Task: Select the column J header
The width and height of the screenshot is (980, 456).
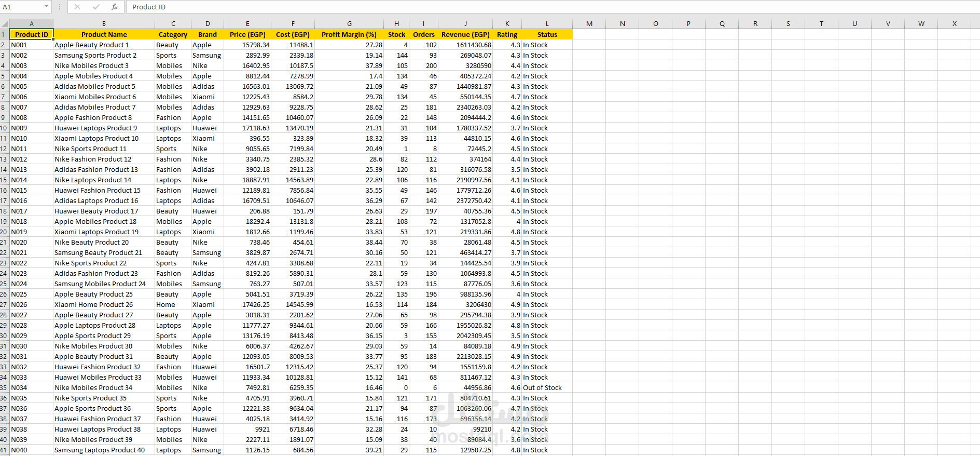Action: (x=465, y=23)
